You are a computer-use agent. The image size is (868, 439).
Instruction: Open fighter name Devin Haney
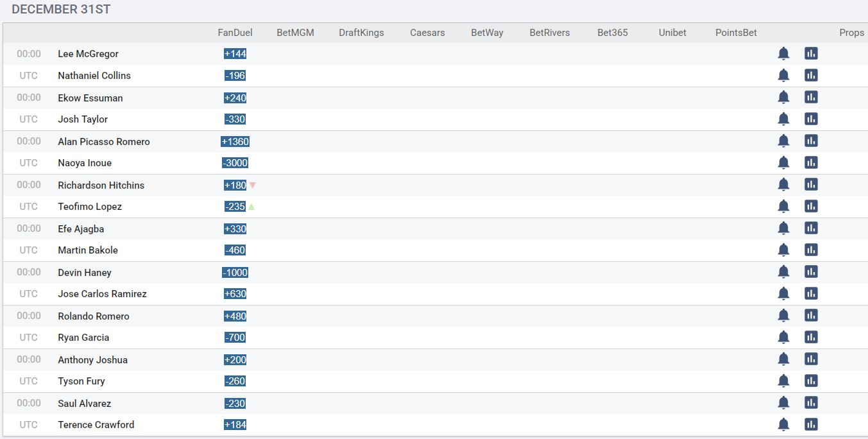point(84,273)
